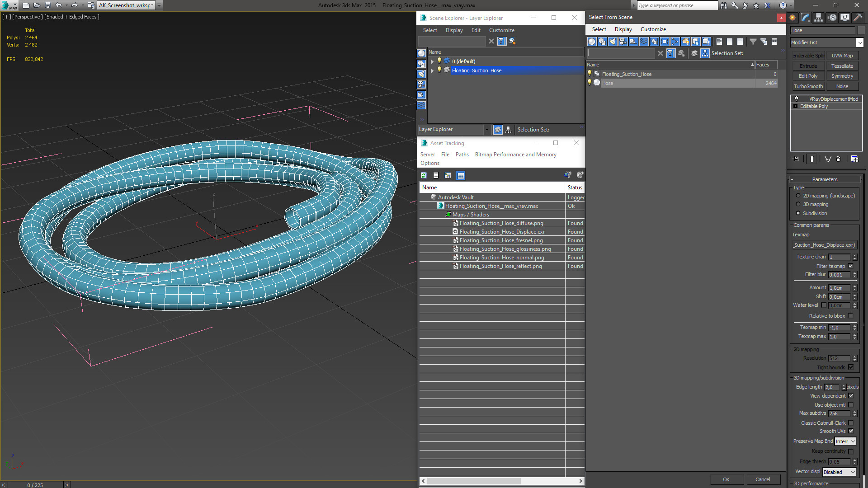Toggle Display Lights filter in Select From Scene
868x488 pixels.
[613, 42]
